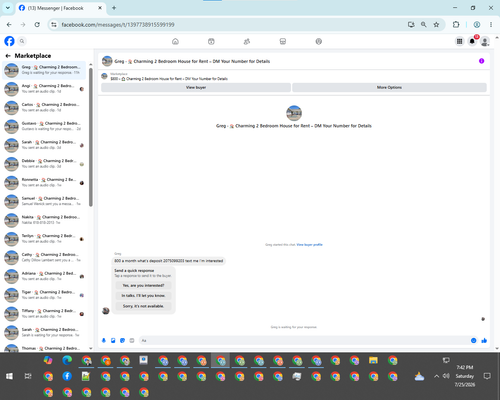Send "In talks. I'll let you know." response
This screenshot has height=400, width=500.
pos(143,296)
